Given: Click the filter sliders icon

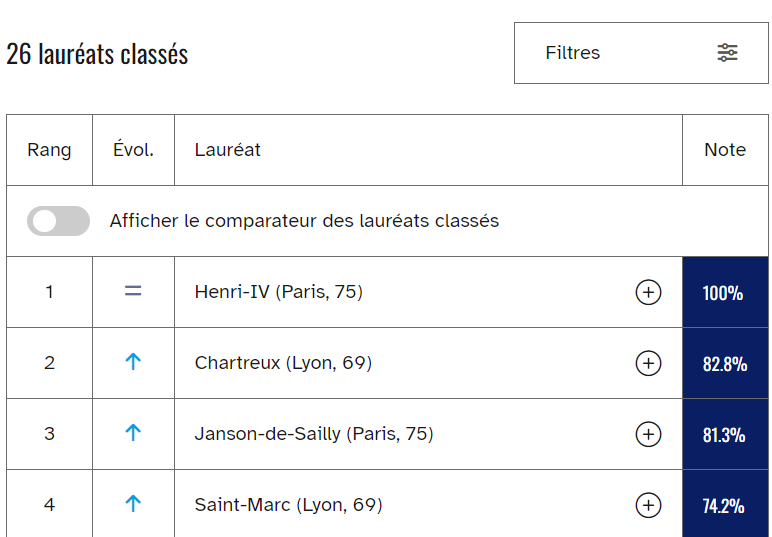Looking at the screenshot, I should 727,53.
